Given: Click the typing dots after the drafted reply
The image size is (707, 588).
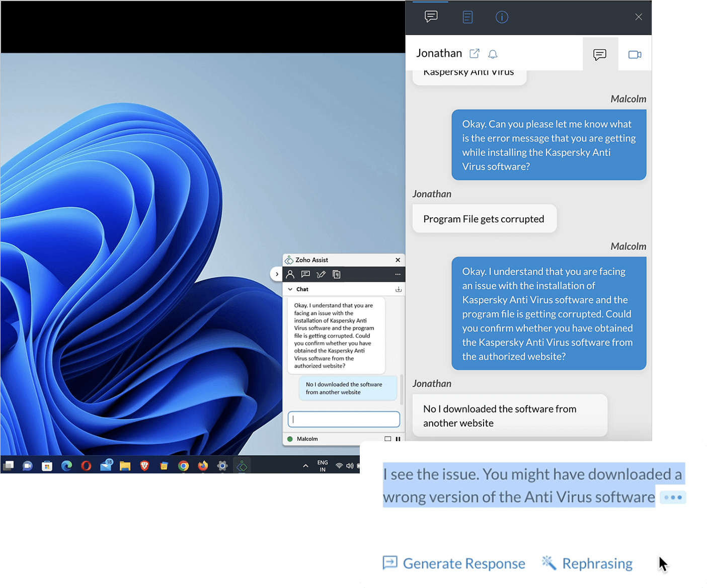Looking at the screenshot, I should (x=673, y=497).
